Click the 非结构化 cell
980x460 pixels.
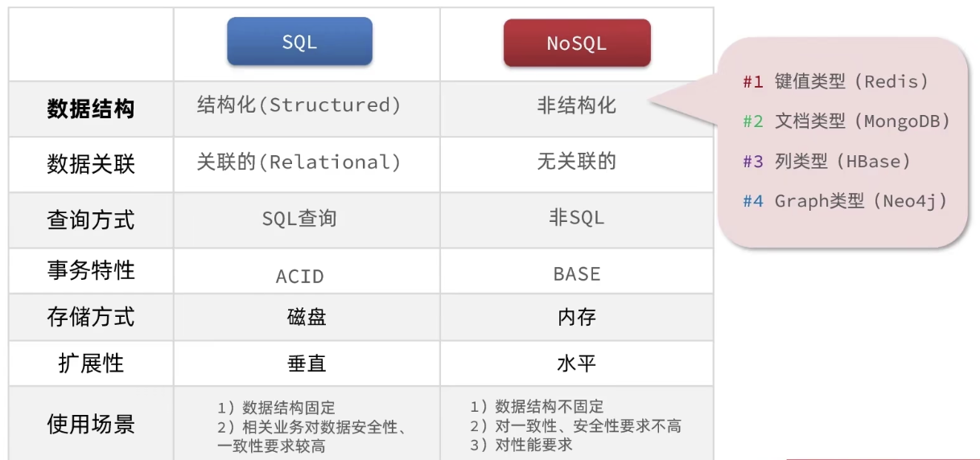pyautogui.click(x=576, y=105)
